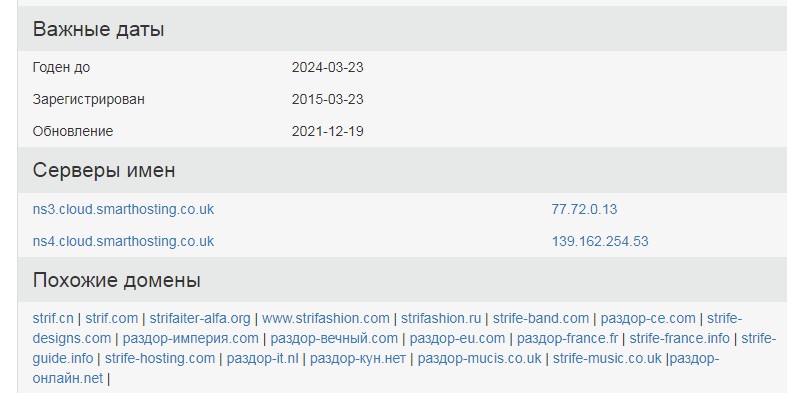Visit раздор-вечный.com domain link
This screenshot has height=393, width=787.
click(334, 339)
